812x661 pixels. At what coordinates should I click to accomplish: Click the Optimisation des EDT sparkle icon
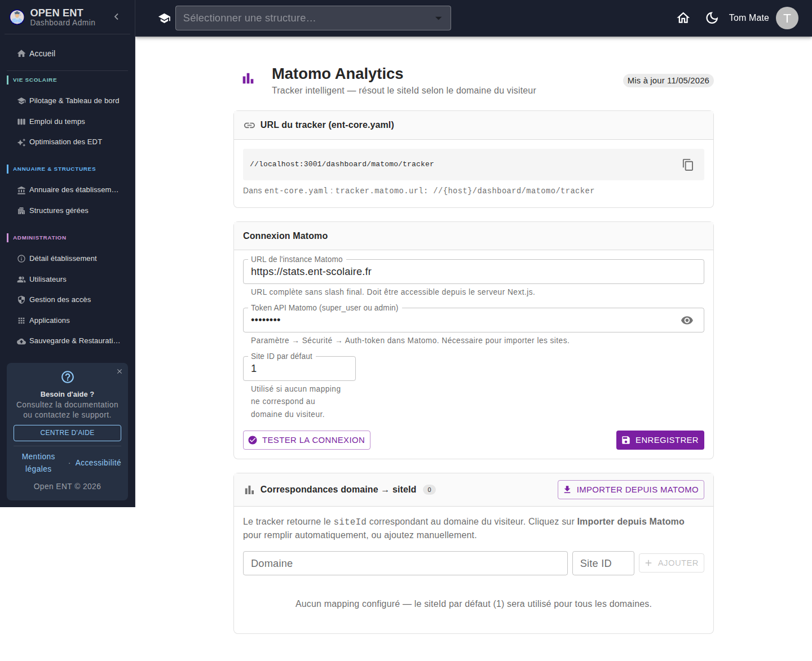(21, 143)
